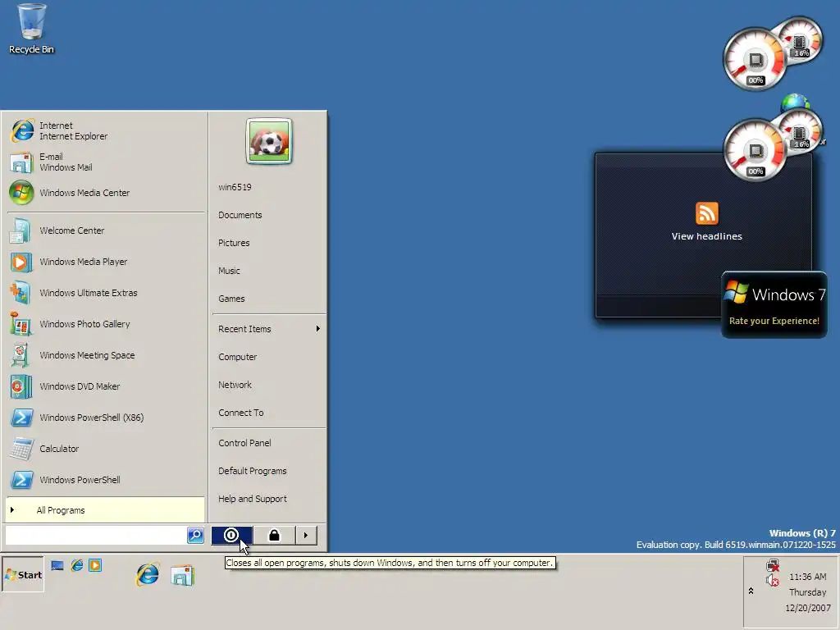Screen dimensions: 840x630
Task: Click small Internet Explorer quick launch icon
Action: 76,565
